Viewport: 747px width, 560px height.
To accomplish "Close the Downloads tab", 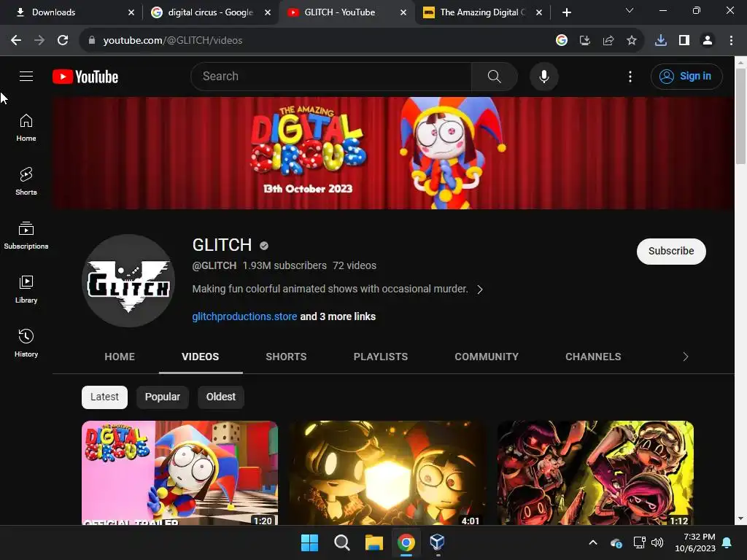I will (131, 12).
